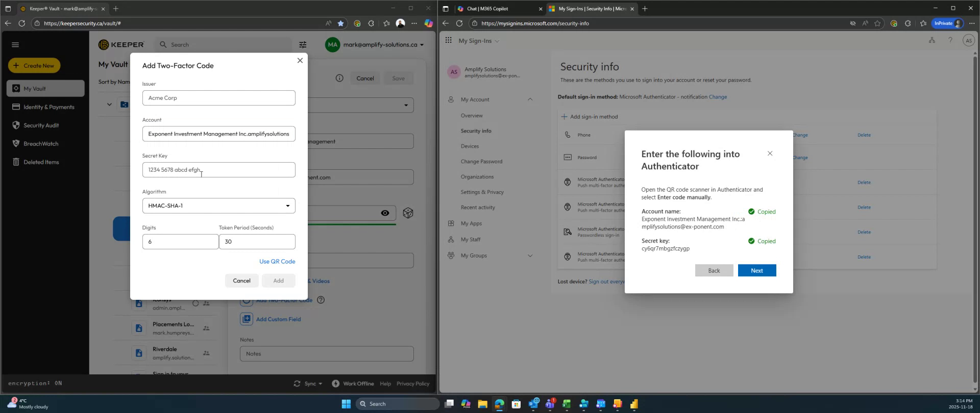Click the Create New button

tap(34, 66)
